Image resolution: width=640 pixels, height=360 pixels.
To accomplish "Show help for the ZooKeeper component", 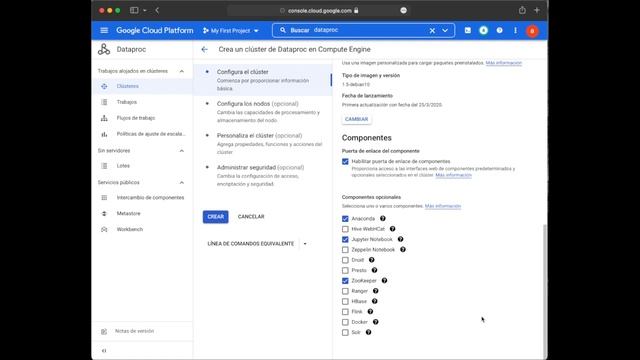I will click(384, 281).
